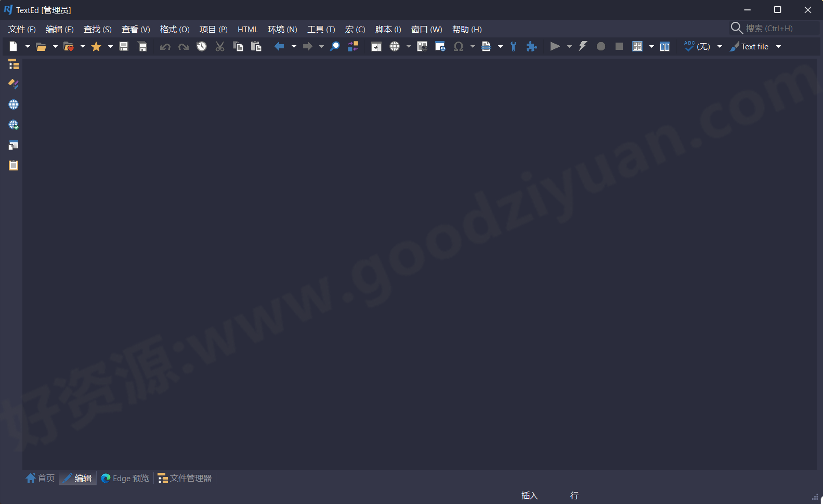Open the dropdown arrow next to star favorites
The width and height of the screenshot is (823, 504).
(x=110, y=47)
